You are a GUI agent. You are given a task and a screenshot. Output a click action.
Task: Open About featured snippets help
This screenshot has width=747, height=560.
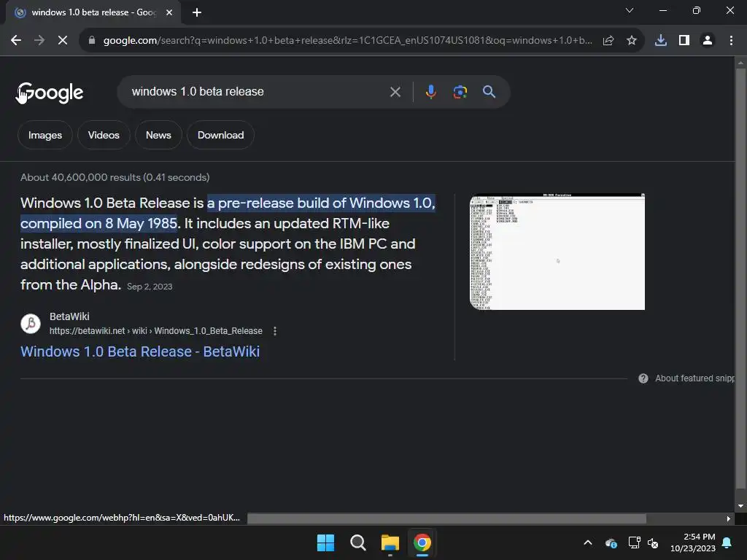(x=694, y=378)
